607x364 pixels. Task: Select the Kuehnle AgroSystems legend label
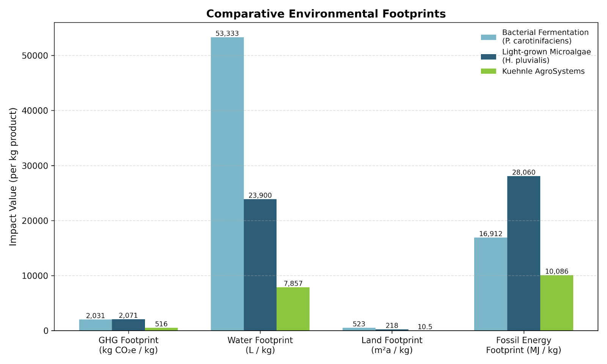pyautogui.click(x=543, y=71)
